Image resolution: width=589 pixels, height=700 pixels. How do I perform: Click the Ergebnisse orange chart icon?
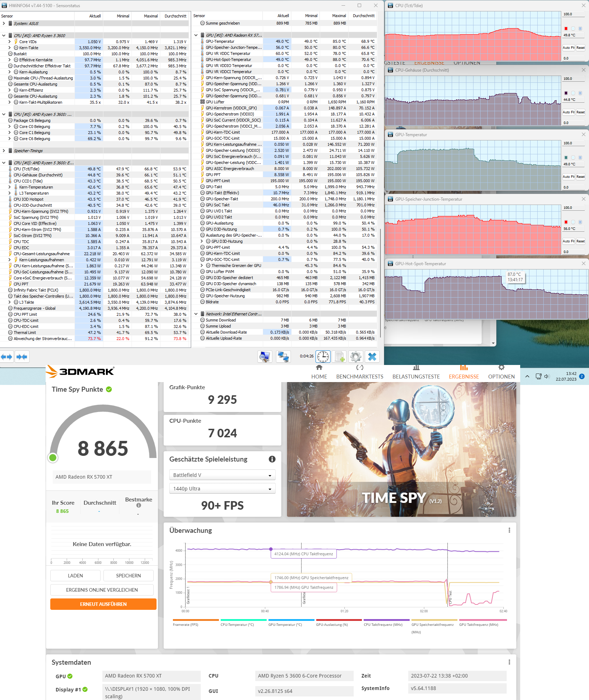[464, 367]
